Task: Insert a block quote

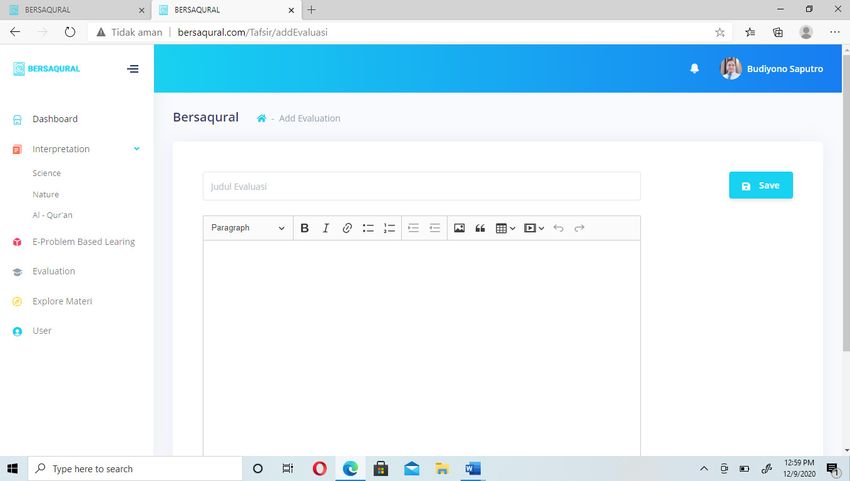Action: 480,228
